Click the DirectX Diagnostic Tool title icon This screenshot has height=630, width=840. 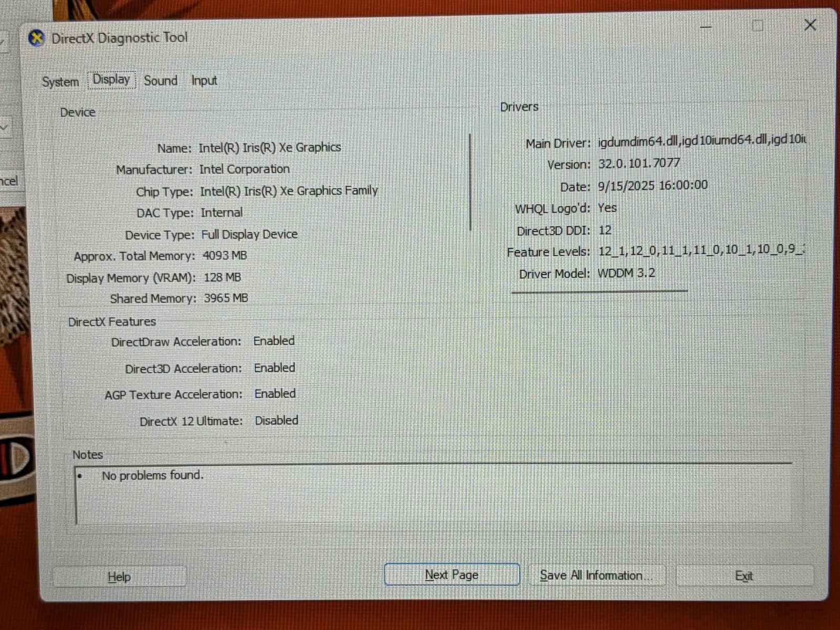pos(36,38)
